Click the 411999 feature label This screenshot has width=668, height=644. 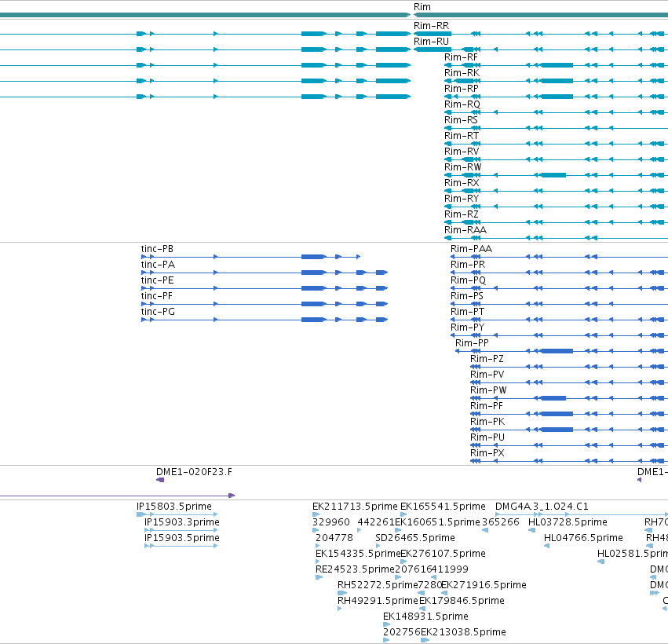tap(450, 570)
